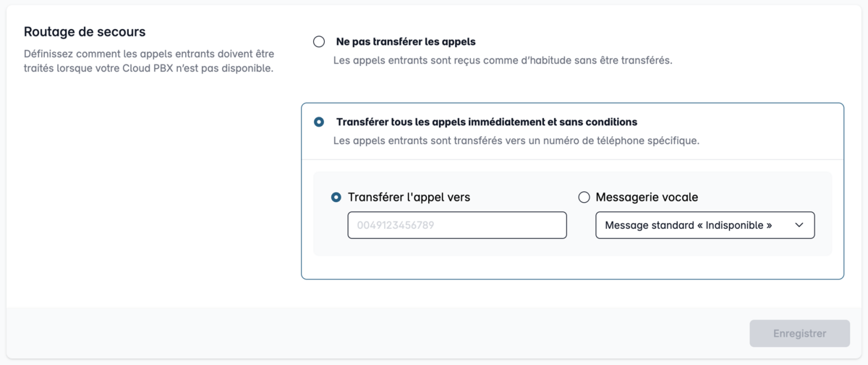Open the "Message standard « Indisponible »" dropdown

(x=705, y=225)
